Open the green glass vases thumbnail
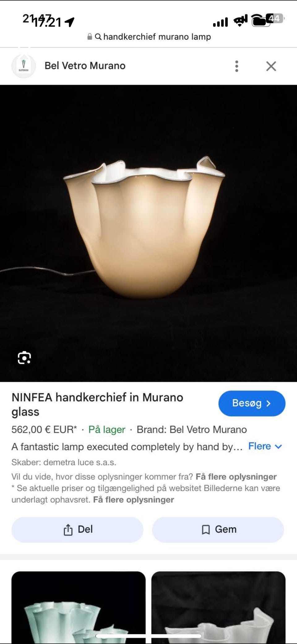Viewport: 297px width, 644px height. point(78,607)
